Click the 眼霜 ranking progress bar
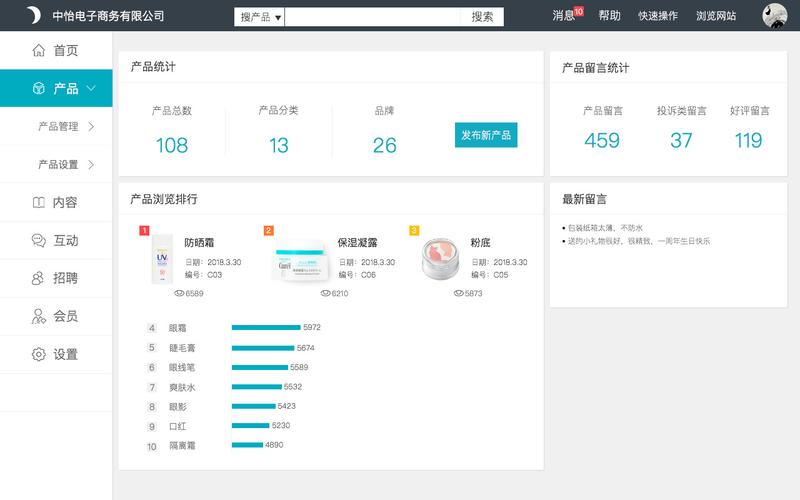 point(266,327)
